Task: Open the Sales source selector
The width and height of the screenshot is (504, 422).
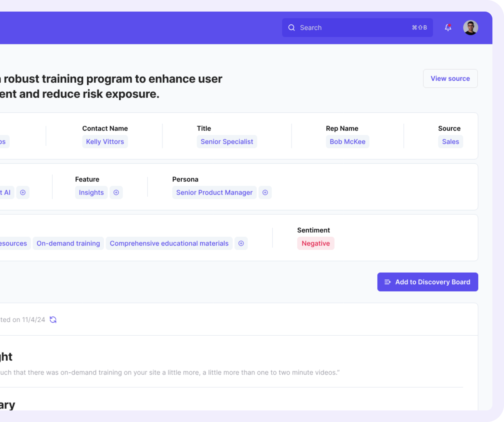Action: click(450, 141)
